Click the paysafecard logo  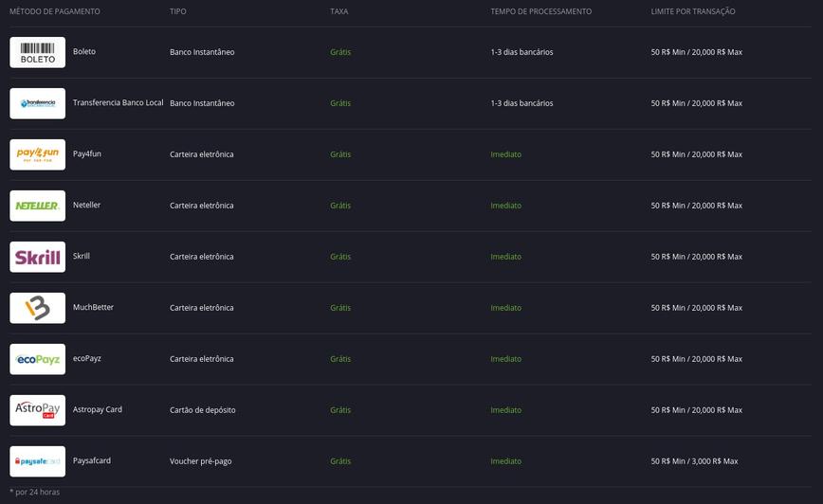(x=37, y=461)
